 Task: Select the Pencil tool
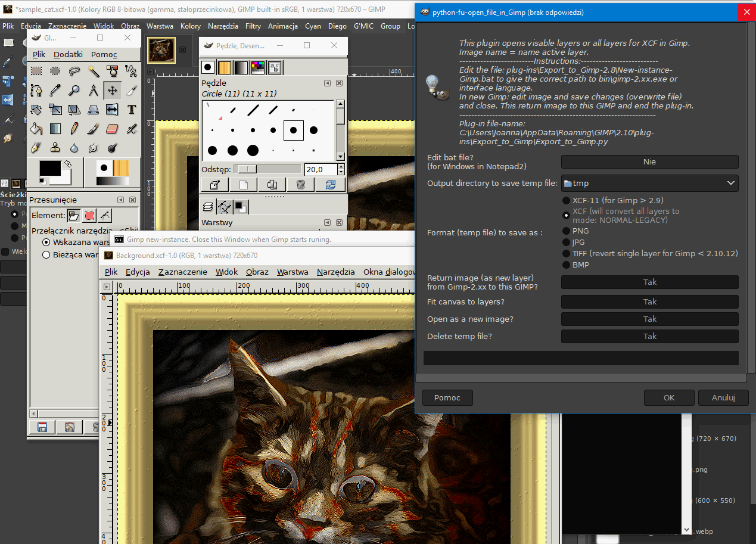click(74, 129)
